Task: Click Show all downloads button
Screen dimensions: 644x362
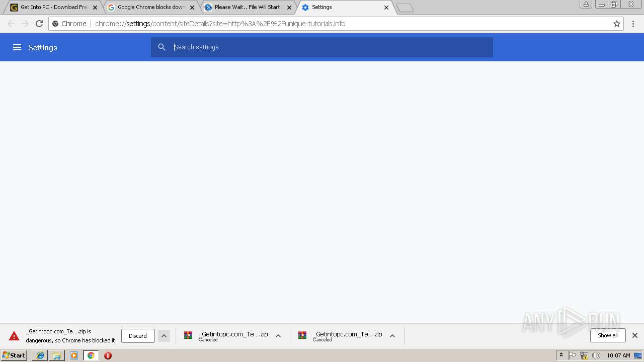Action: point(608,335)
